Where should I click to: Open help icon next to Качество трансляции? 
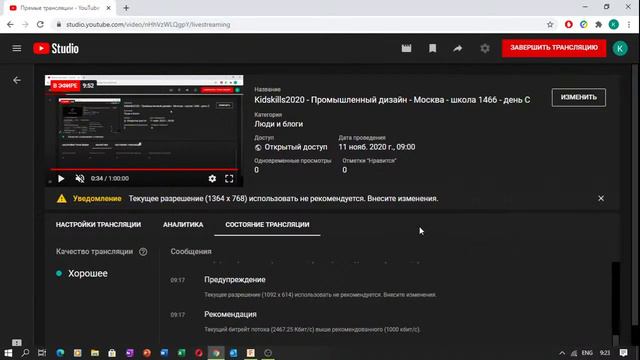pos(143,252)
